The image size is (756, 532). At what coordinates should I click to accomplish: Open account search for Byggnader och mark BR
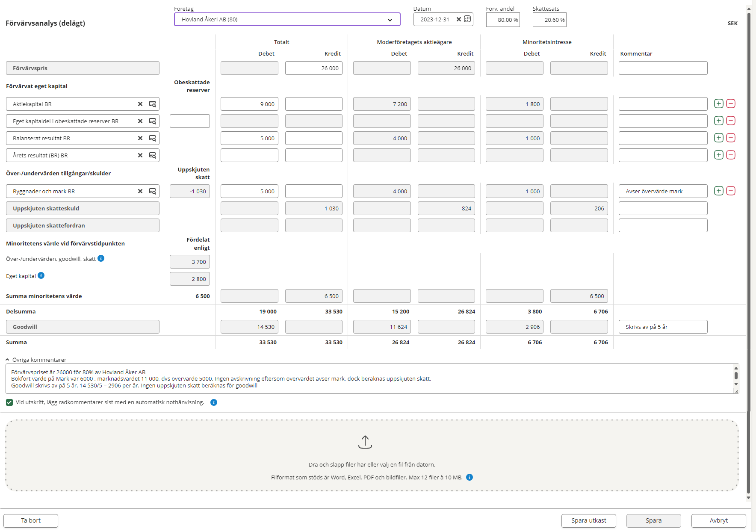point(152,191)
